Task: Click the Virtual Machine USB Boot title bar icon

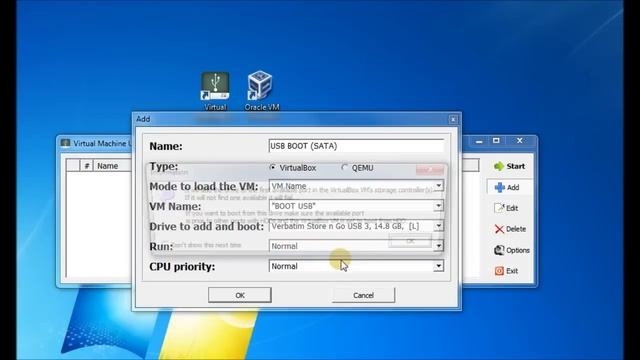Action: (x=65, y=143)
